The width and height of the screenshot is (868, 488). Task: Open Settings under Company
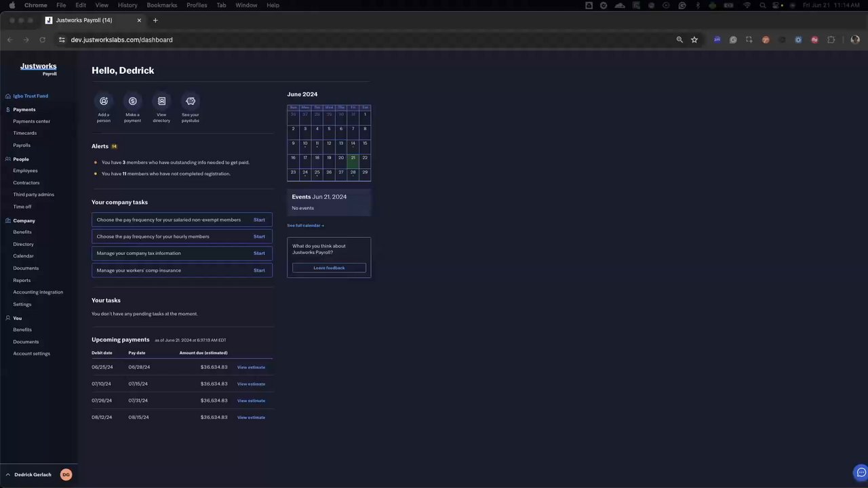click(x=22, y=304)
